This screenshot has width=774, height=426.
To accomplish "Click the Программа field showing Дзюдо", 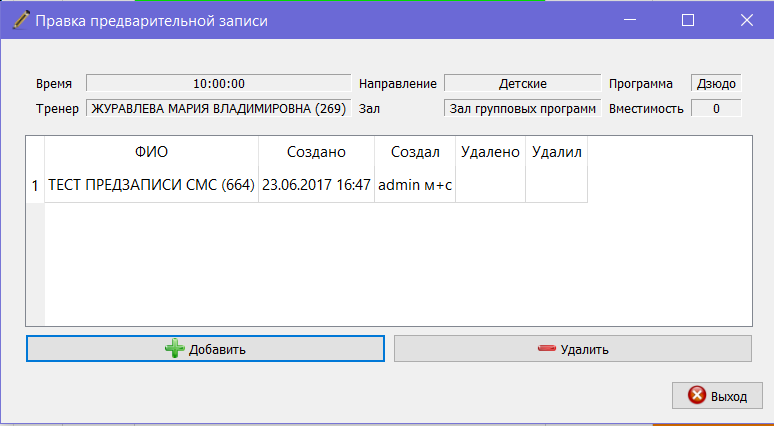I will [x=716, y=83].
